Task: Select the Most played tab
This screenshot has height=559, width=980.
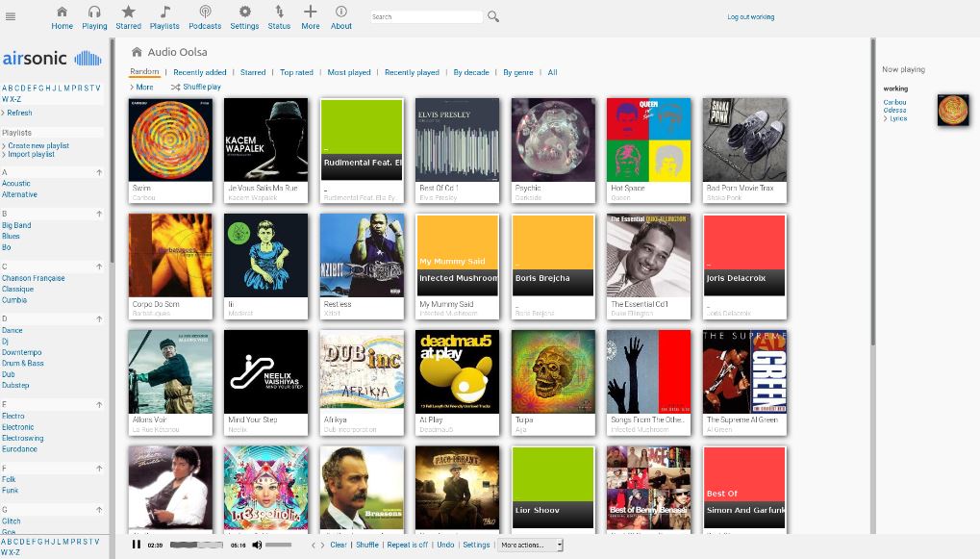Action: coord(349,72)
